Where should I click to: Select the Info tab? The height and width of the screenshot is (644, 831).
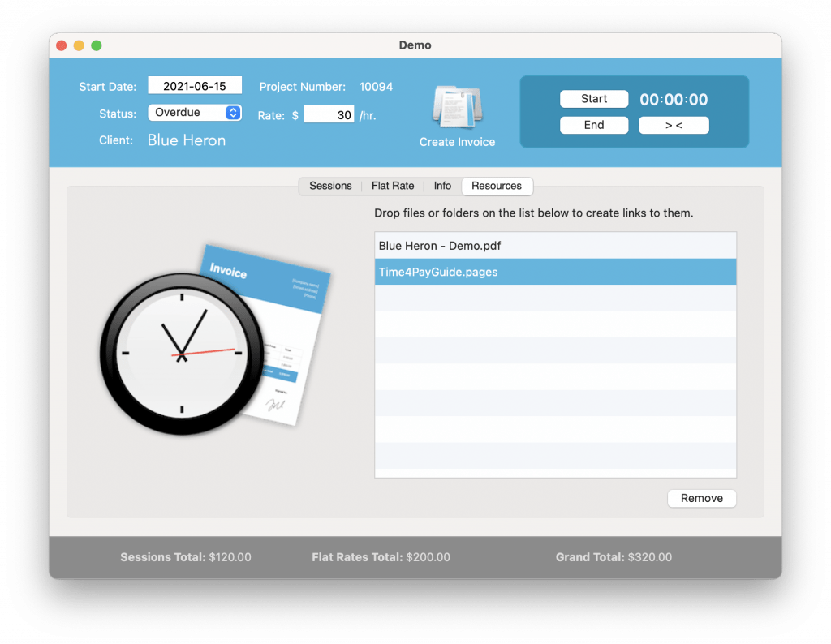[x=442, y=186]
